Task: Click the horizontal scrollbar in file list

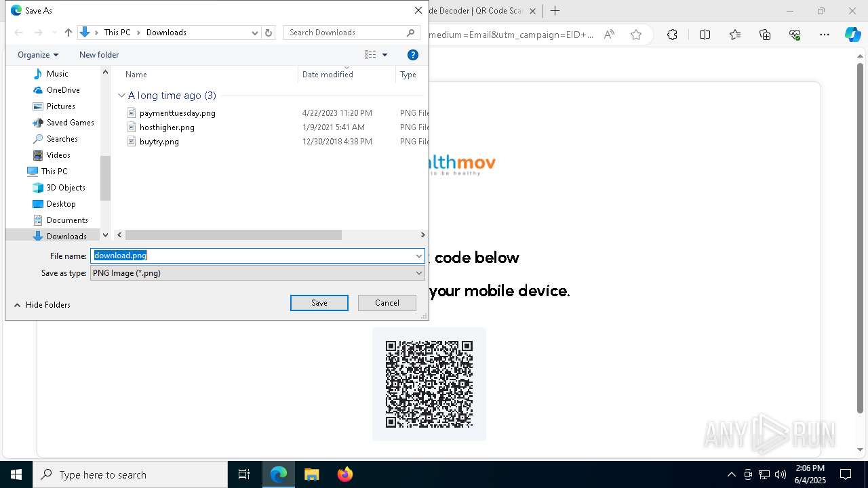Action: click(233, 235)
